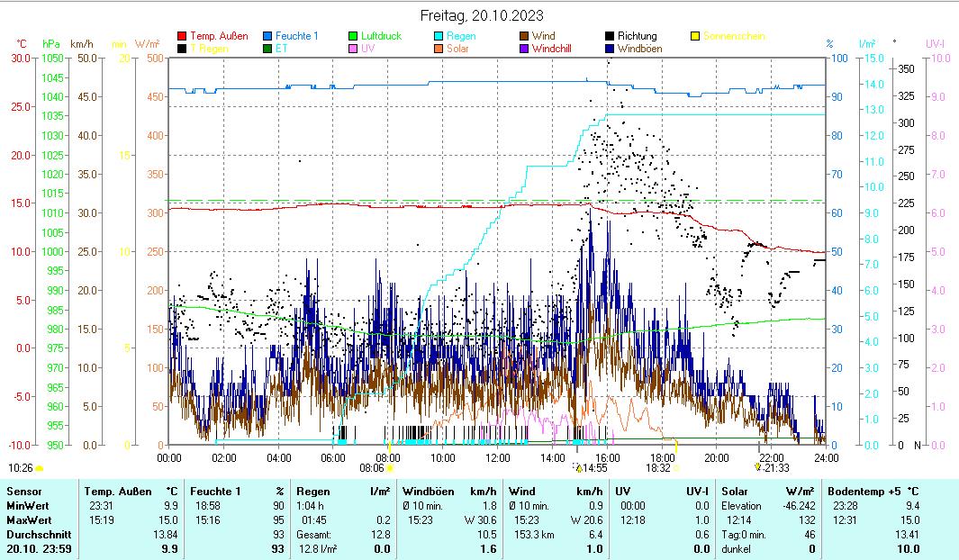
Task: Click the sunrise marker at 08:06
Action: 390,468
